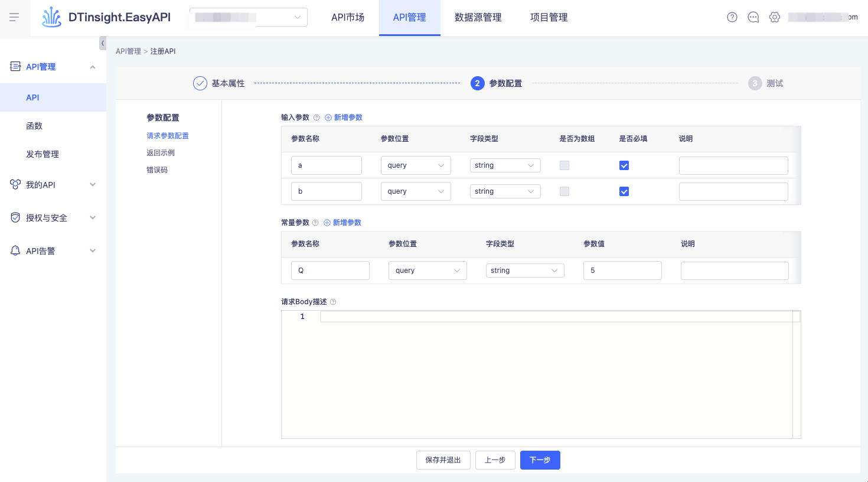The width and height of the screenshot is (868, 482).
Task: Click 说明 field for constant Q
Action: 735,271
